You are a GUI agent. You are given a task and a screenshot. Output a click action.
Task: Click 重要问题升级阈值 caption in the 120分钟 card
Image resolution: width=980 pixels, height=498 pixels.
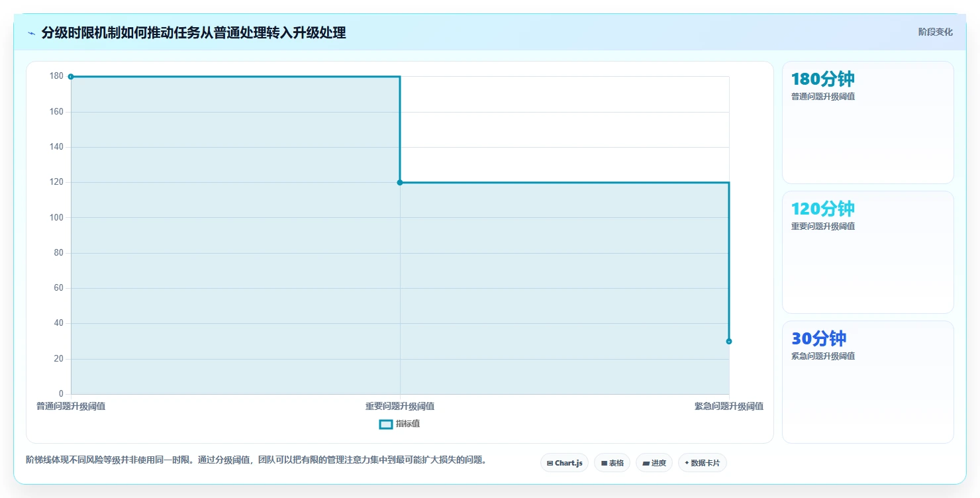(x=823, y=226)
